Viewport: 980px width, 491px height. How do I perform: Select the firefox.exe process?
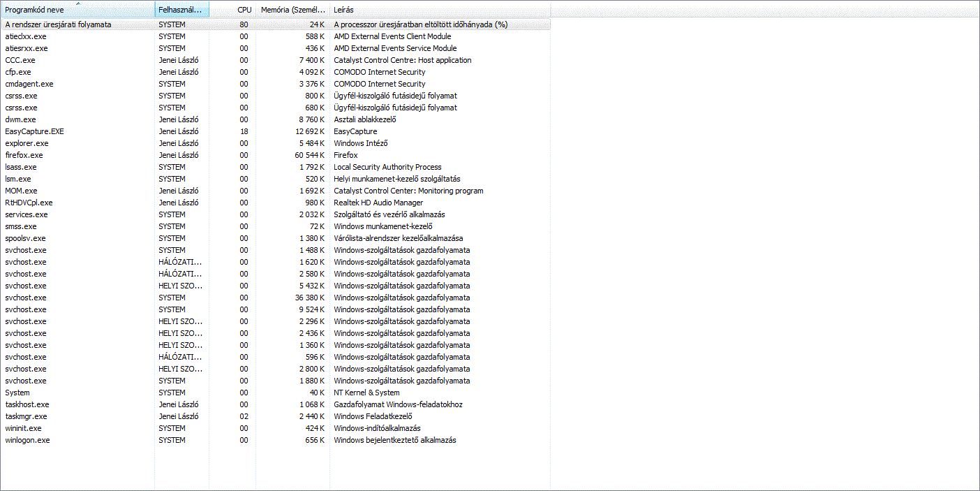276,155
